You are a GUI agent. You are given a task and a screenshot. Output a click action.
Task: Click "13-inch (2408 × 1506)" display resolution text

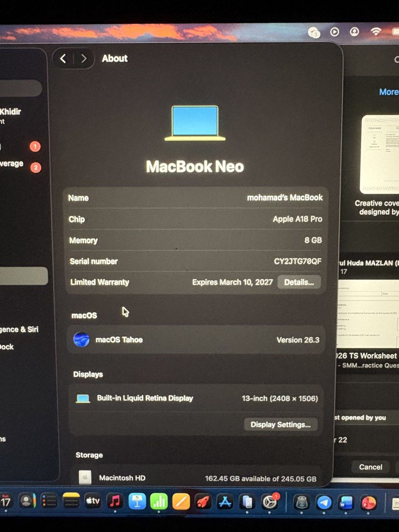coord(280,399)
